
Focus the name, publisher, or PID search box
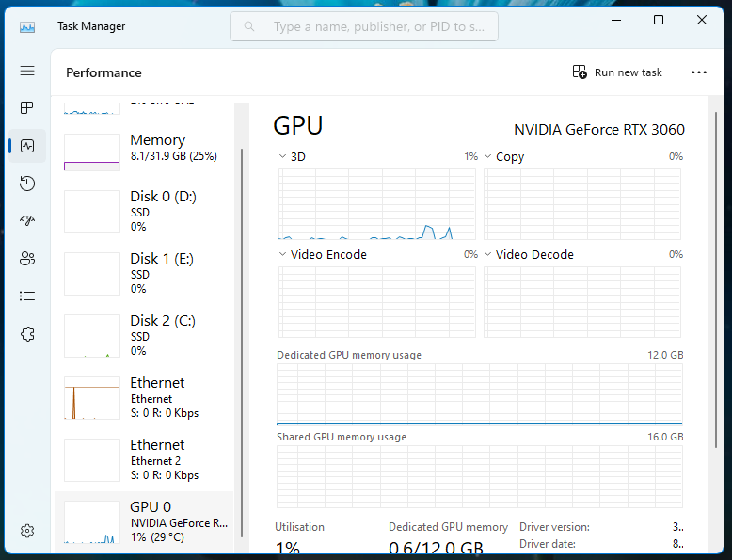[x=364, y=26]
